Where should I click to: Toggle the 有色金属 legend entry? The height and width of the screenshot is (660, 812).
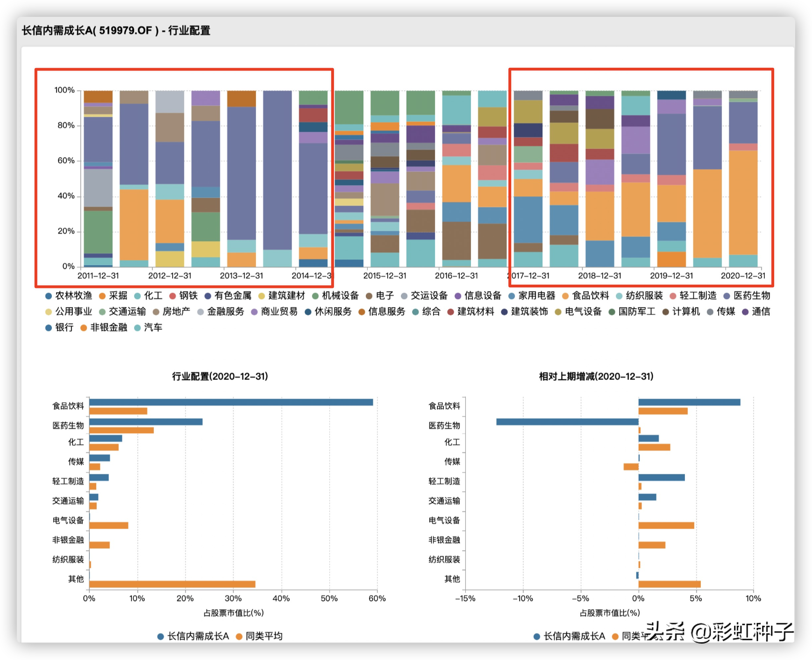point(228,295)
